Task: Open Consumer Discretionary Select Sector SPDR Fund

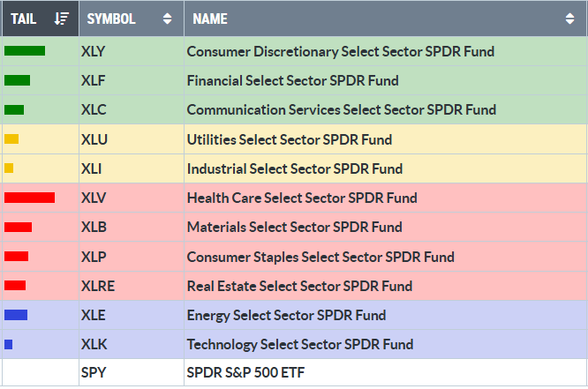Action: click(340, 51)
